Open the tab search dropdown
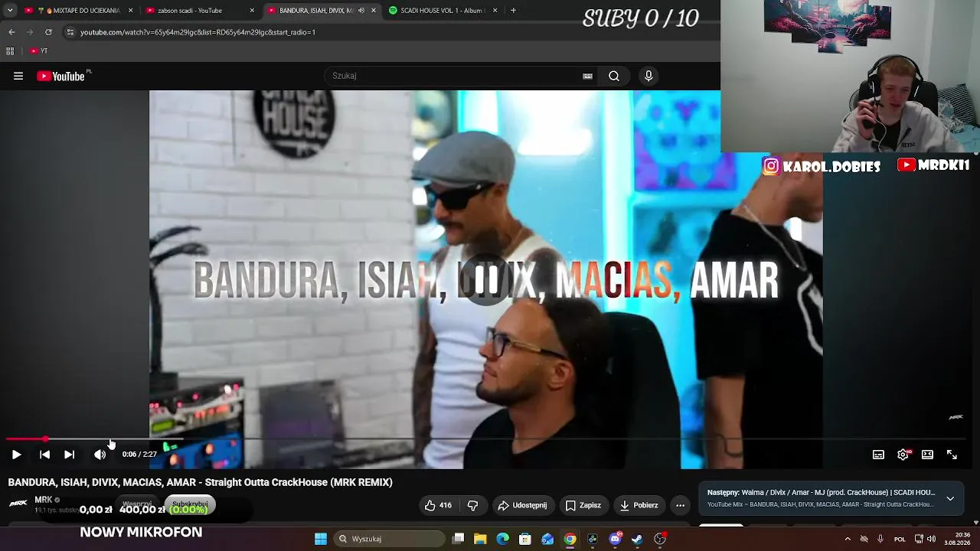This screenshot has width=980, height=551. click(10, 11)
